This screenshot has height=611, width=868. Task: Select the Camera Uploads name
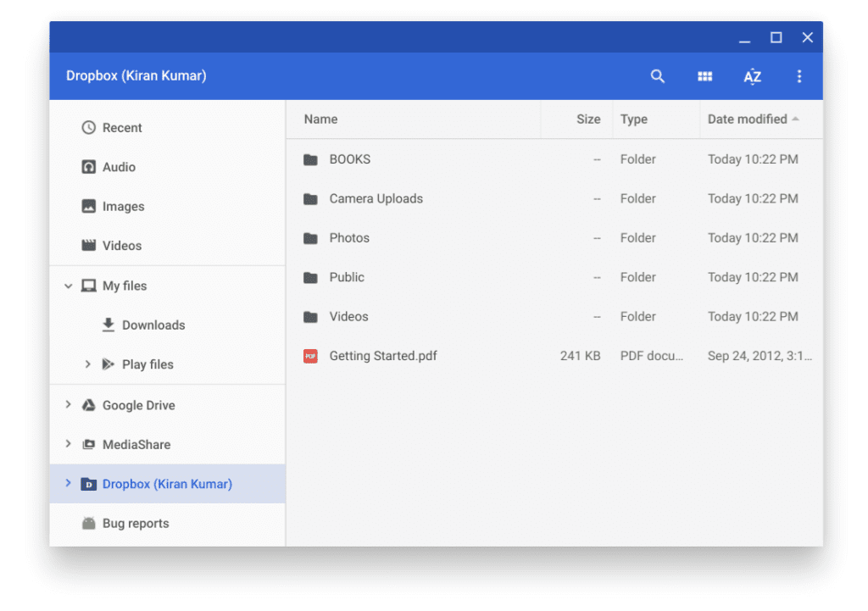click(x=376, y=198)
